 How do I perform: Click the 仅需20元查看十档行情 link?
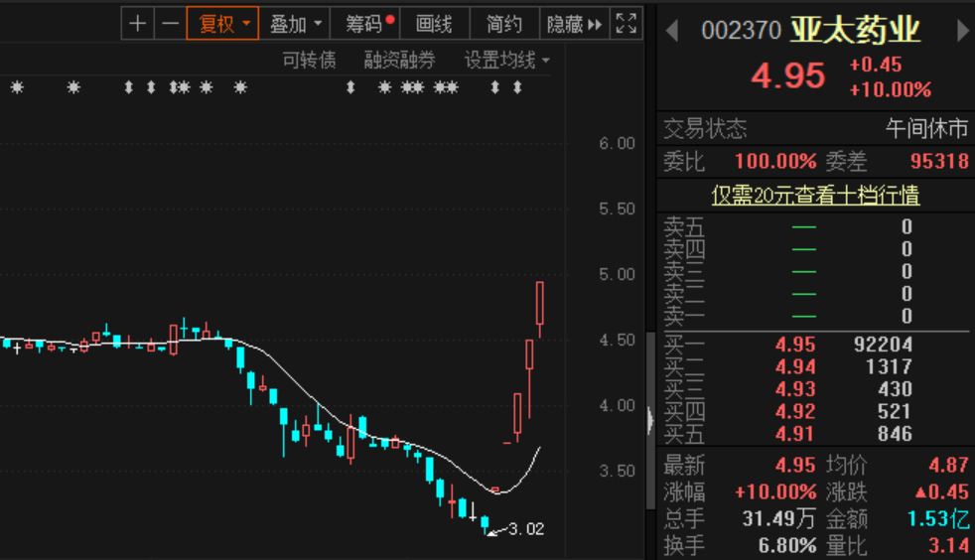coord(815,196)
